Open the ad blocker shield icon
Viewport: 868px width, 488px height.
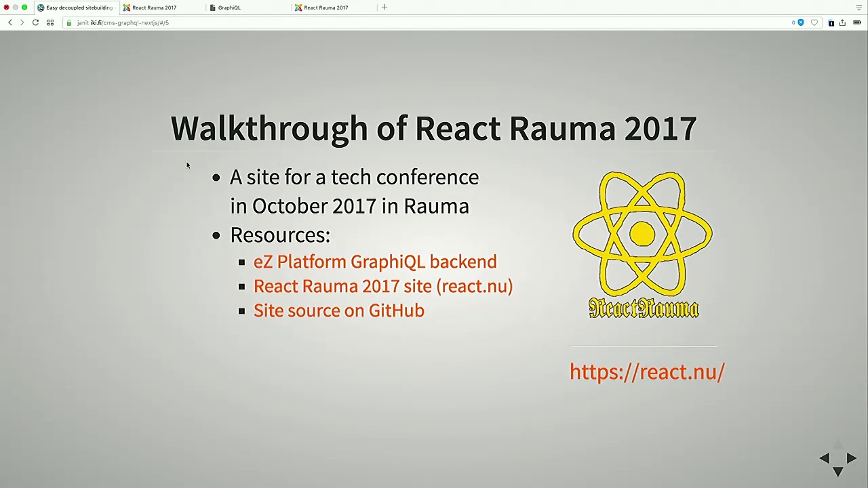click(800, 22)
